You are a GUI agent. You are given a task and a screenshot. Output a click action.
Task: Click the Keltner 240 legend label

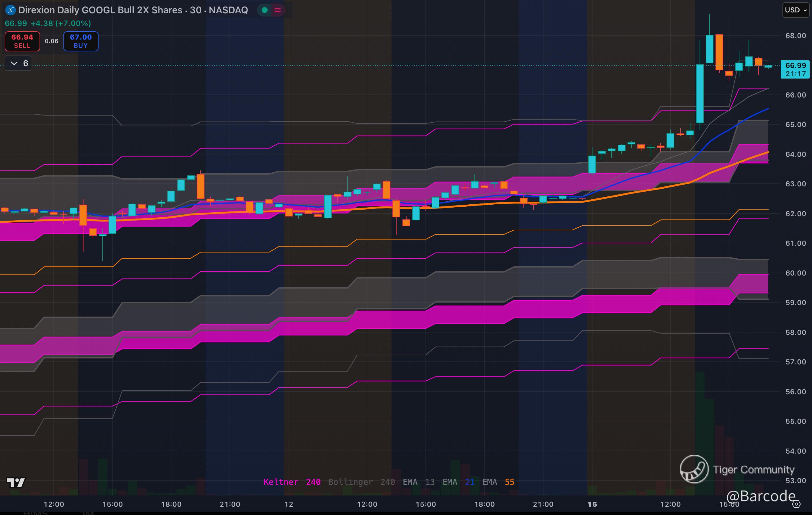point(292,482)
